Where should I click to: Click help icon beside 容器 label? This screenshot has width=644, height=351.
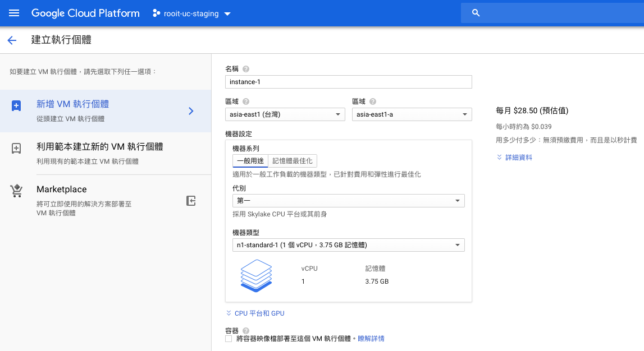(245, 330)
